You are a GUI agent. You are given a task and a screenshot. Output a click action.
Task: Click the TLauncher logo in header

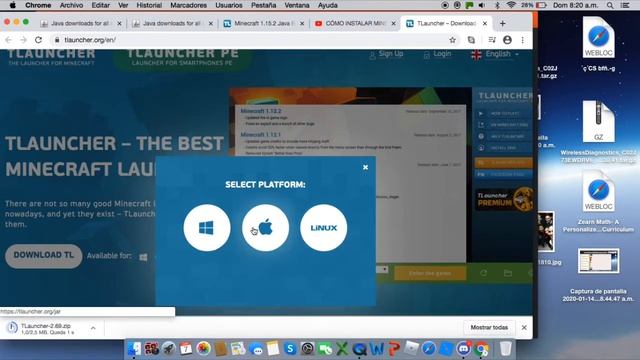point(51,57)
